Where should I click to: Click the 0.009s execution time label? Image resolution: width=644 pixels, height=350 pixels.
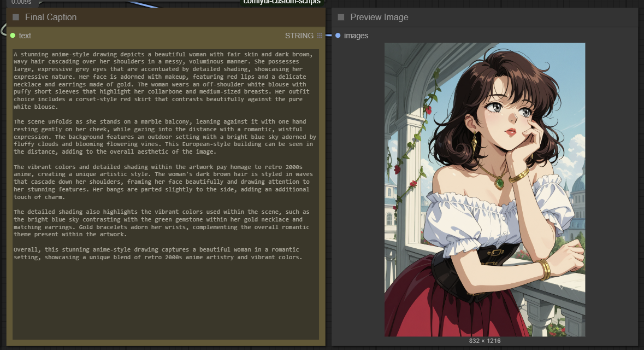(x=21, y=2)
